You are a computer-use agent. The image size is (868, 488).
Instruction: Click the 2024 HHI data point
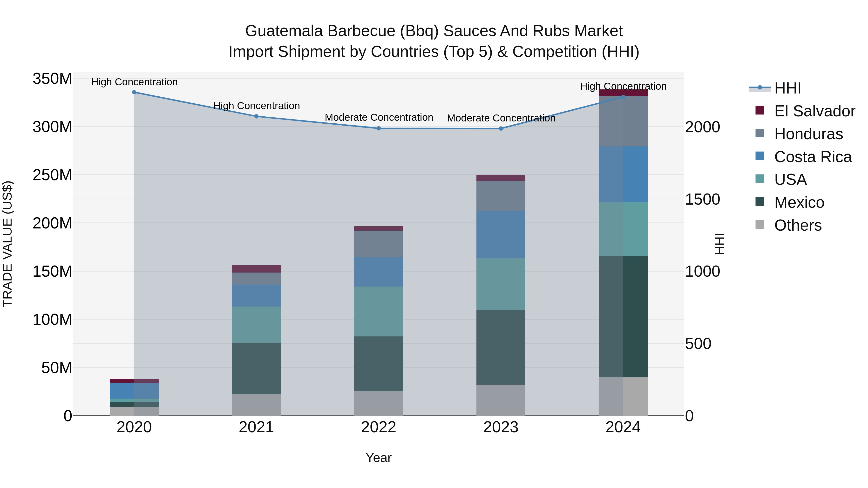pos(623,97)
